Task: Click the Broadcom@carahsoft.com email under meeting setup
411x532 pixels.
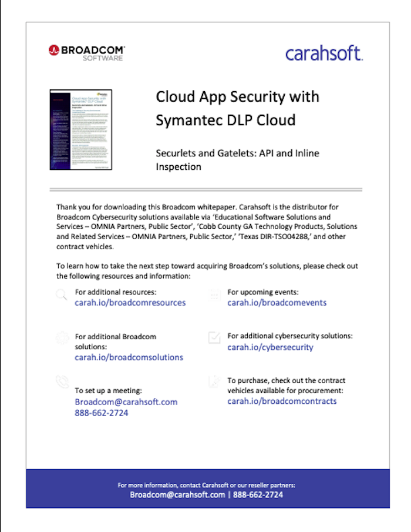Action: point(126,401)
